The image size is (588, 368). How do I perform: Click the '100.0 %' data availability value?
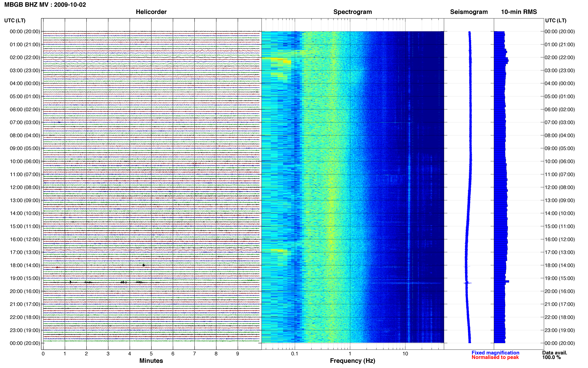(551, 357)
